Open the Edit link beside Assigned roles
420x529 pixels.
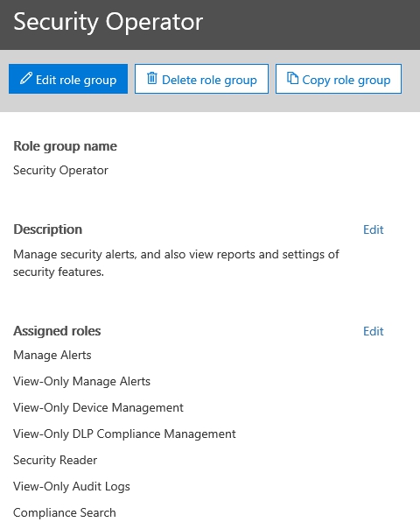[x=373, y=331]
